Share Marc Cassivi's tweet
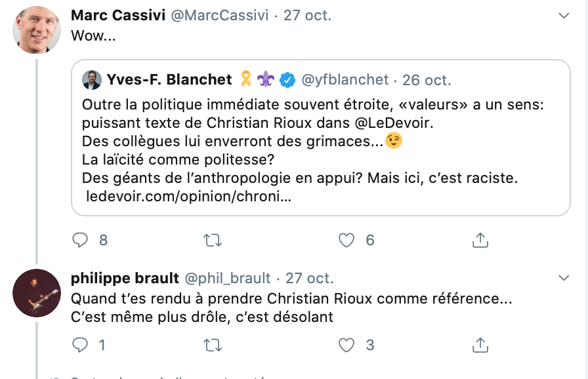Screen dimensions: 588x379 480,240
